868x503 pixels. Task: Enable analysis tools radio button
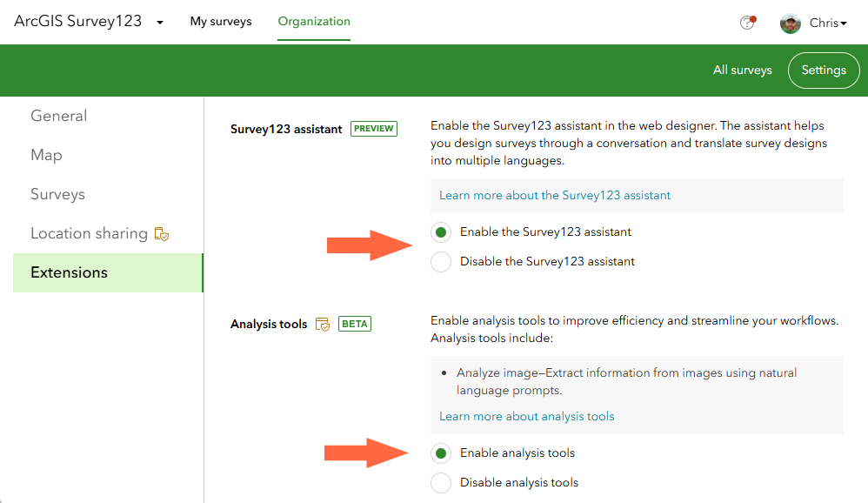coord(440,453)
